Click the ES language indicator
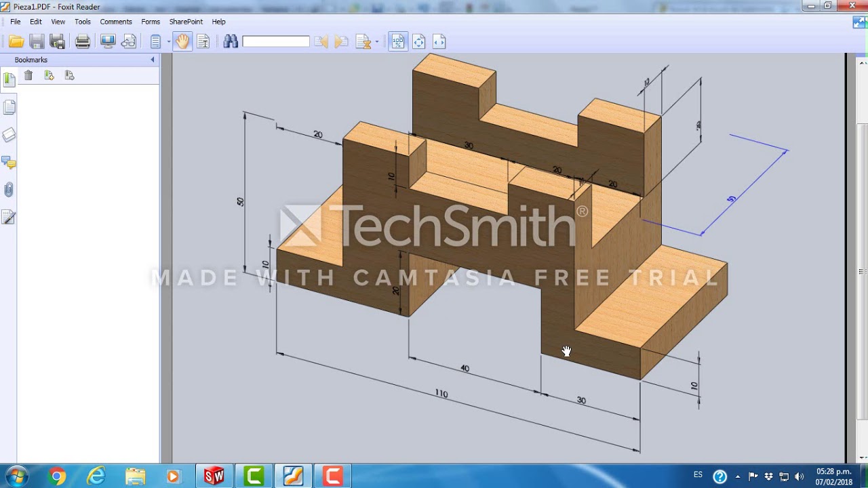This screenshot has height=488, width=868. (x=698, y=475)
